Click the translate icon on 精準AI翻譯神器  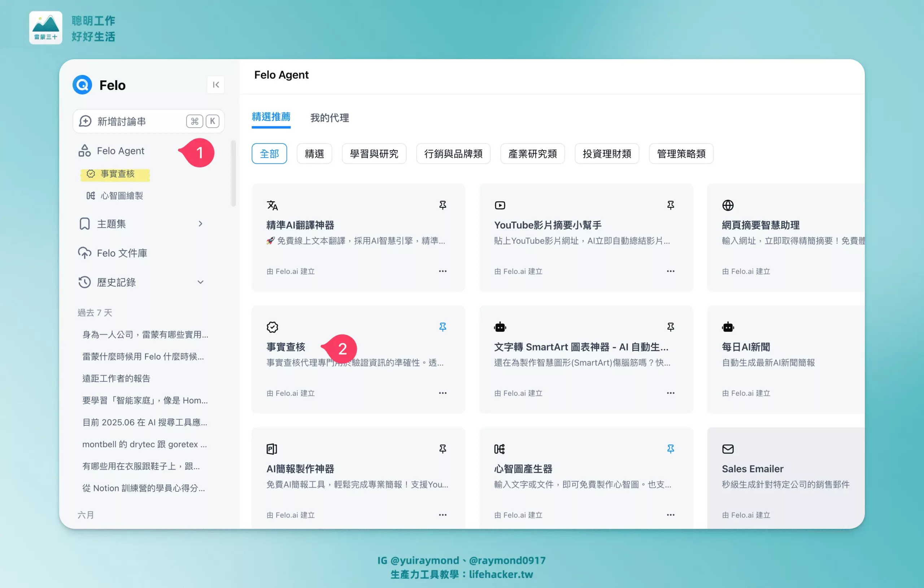click(273, 205)
